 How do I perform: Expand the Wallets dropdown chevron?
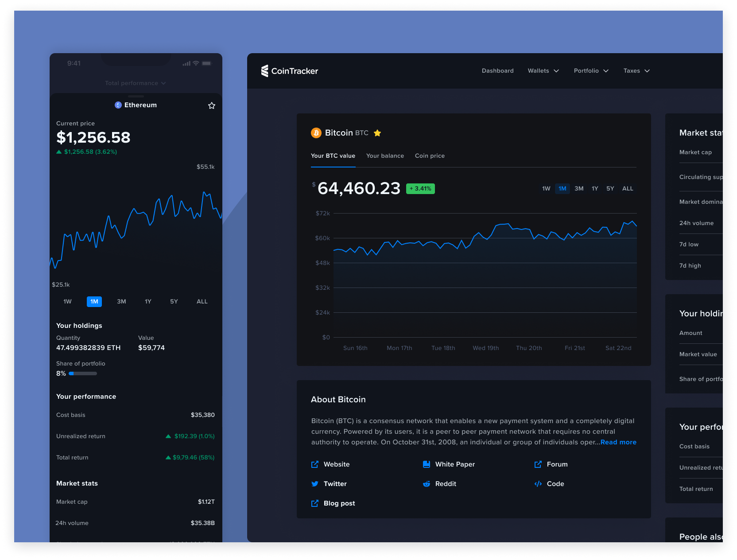pyautogui.click(x=556, y=71)
